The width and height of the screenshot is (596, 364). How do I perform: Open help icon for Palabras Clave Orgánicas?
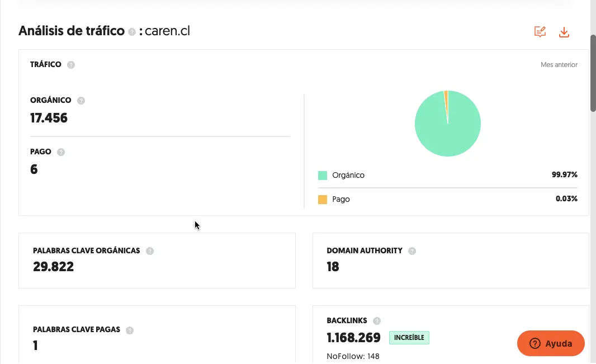click(x=150, y=251)
